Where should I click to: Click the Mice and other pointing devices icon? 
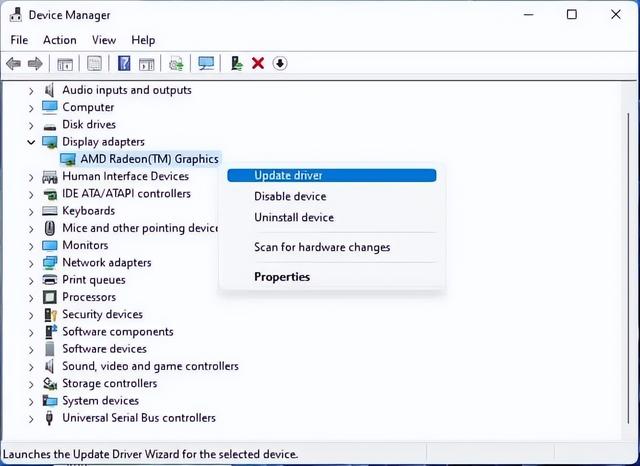50,228
